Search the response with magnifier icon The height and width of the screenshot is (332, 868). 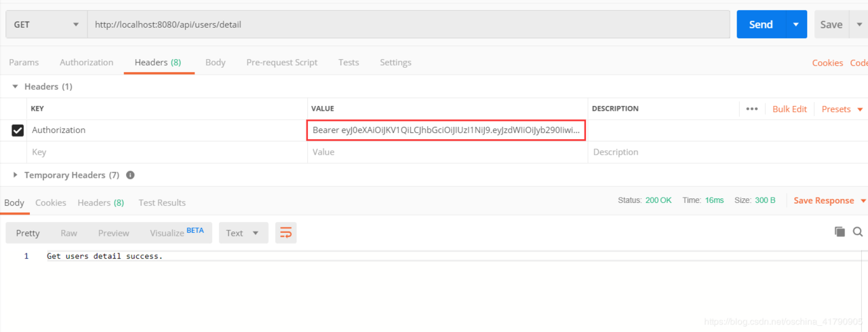[858, 232]
